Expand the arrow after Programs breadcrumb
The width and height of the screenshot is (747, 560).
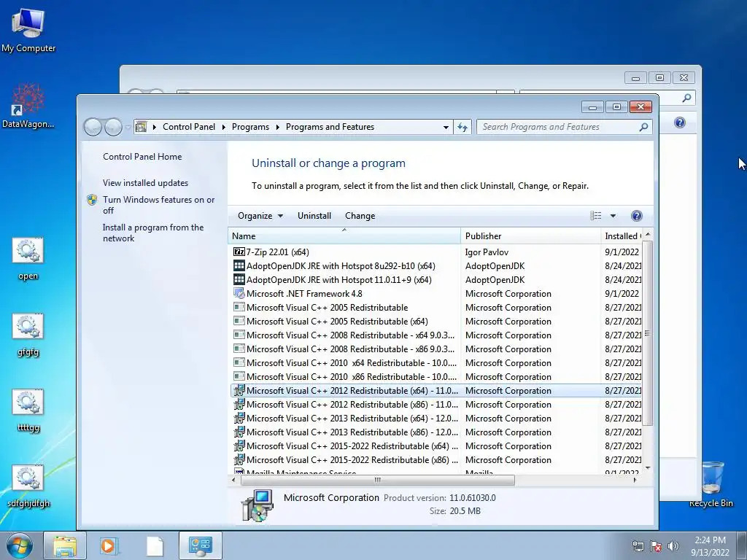click(278, 127)
